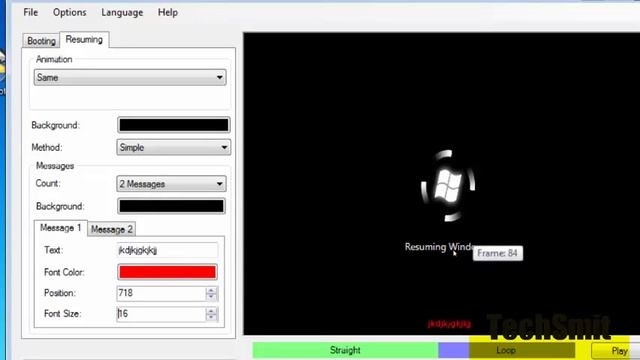
Task: Click the blue timeline segment between Straight and Loop
Action: [x=454, y=350]
